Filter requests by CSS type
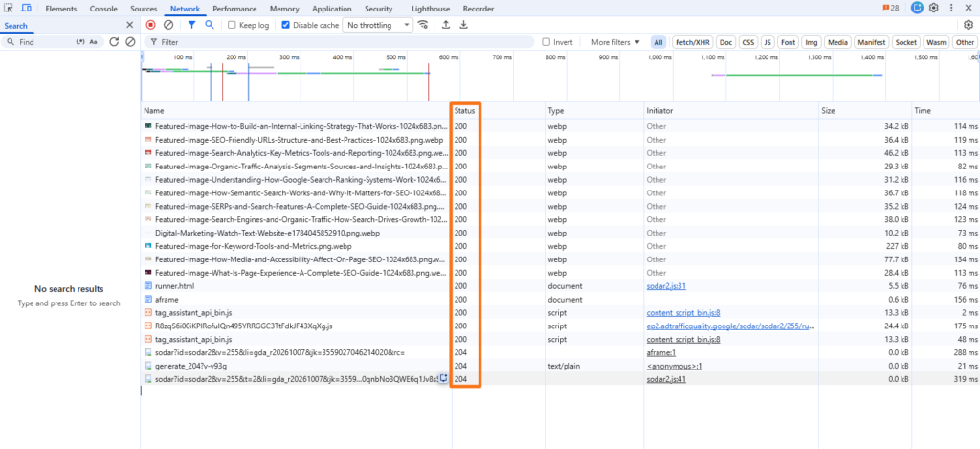 747,42
